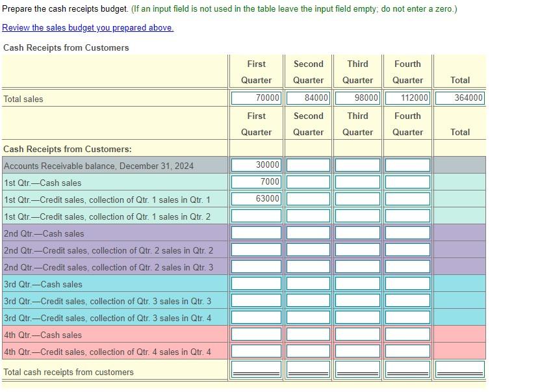This screenshot has height=392, width=540.
Task: Select Qtr. 2 sales in Qtr. 3 Second Quarter field
Action: coord(308,267)
